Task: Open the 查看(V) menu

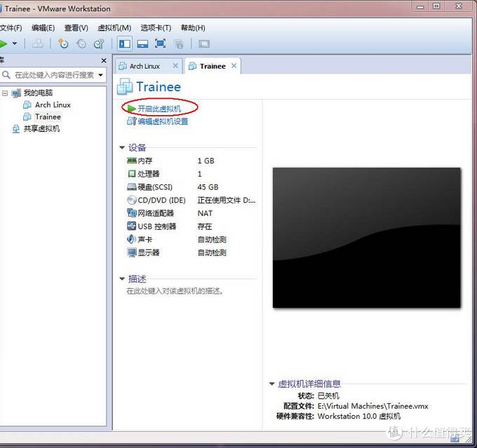Action: point(76,28)
